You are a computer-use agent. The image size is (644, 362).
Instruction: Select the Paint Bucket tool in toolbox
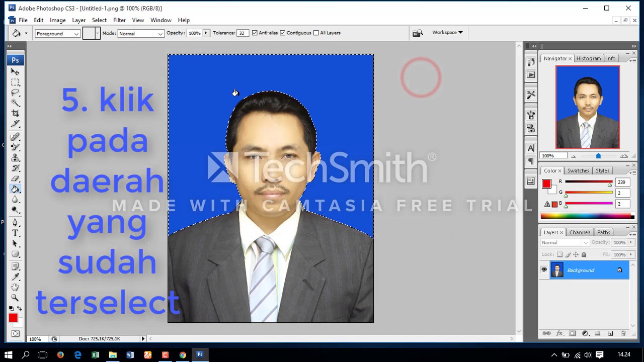click(15, 189)
